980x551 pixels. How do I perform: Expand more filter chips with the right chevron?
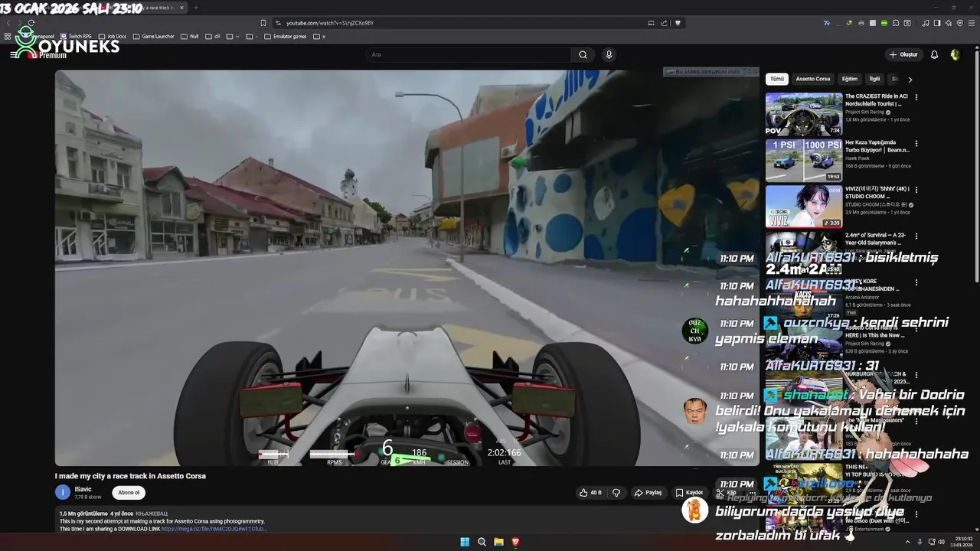pyautogui.click(x=910, y=79)
